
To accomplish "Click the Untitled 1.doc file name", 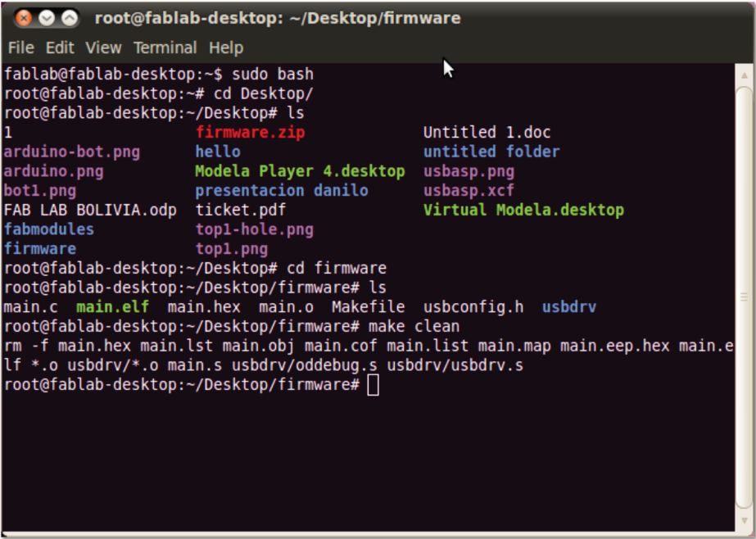I will [487, 132].
